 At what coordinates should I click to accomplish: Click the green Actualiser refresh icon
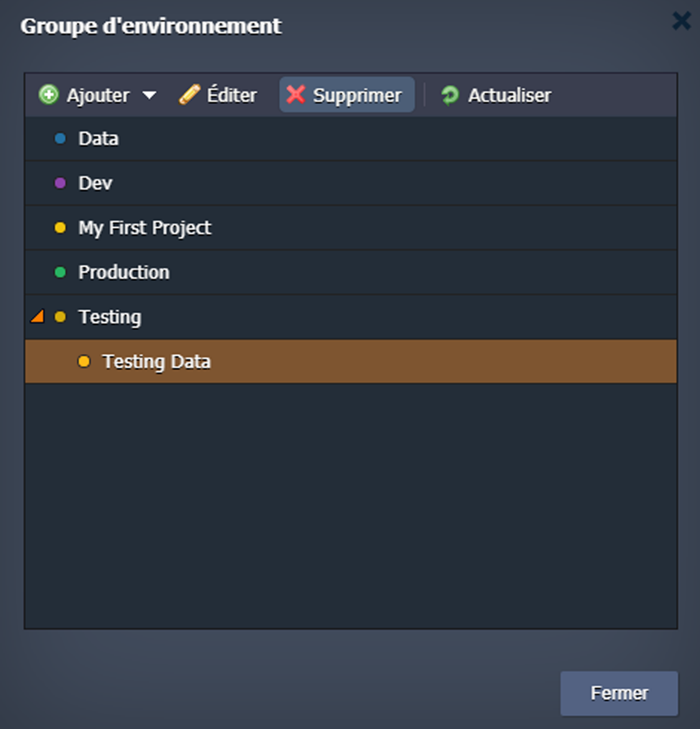pyautogui.click(x=449, y=95)
